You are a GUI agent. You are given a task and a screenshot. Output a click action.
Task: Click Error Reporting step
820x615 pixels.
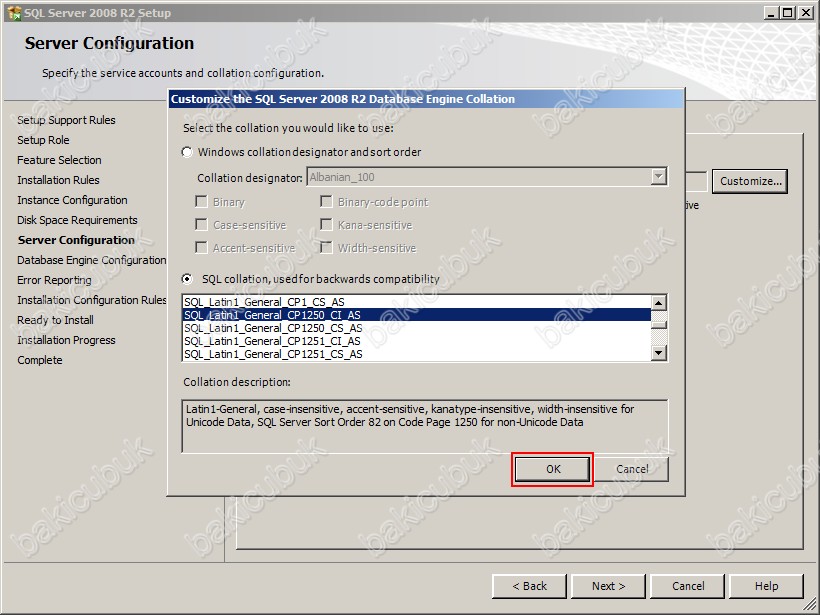54,280
